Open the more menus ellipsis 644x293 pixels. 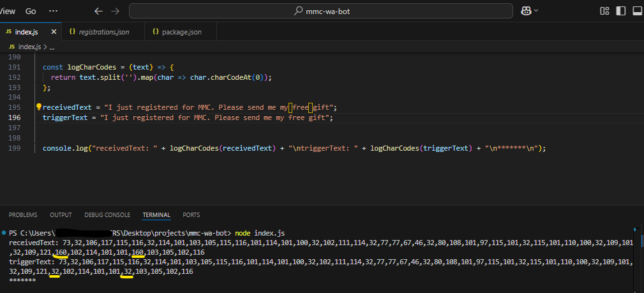pos(53,11)
